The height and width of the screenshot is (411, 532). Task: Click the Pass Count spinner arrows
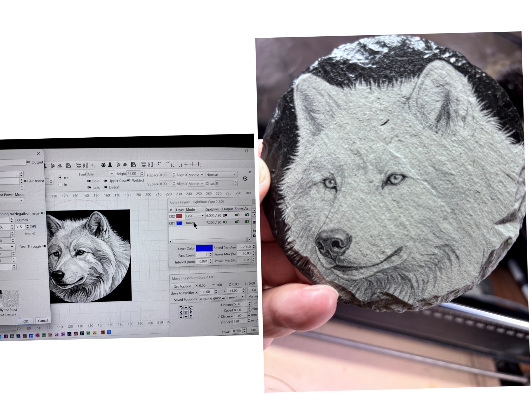pos(211,255)
